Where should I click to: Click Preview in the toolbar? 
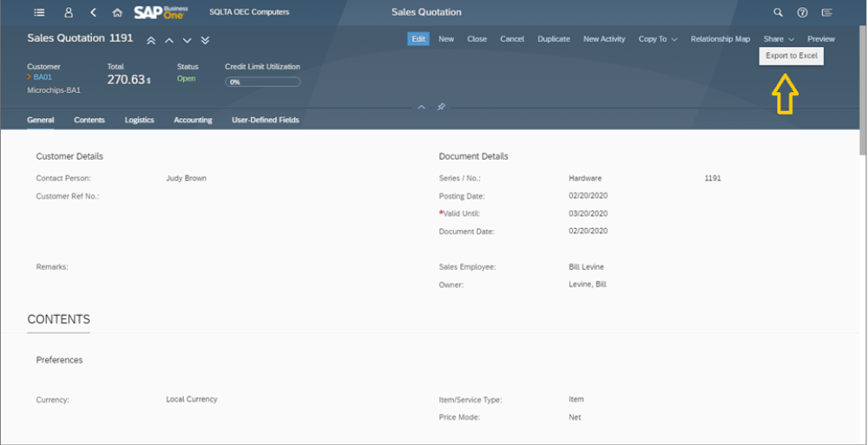coord(821,39)
